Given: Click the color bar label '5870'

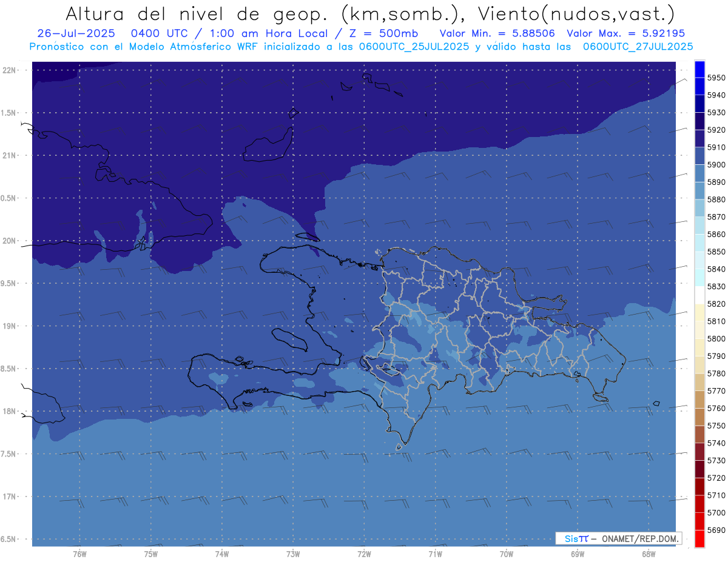Looking at the screenshot, I should click(716, 216).
